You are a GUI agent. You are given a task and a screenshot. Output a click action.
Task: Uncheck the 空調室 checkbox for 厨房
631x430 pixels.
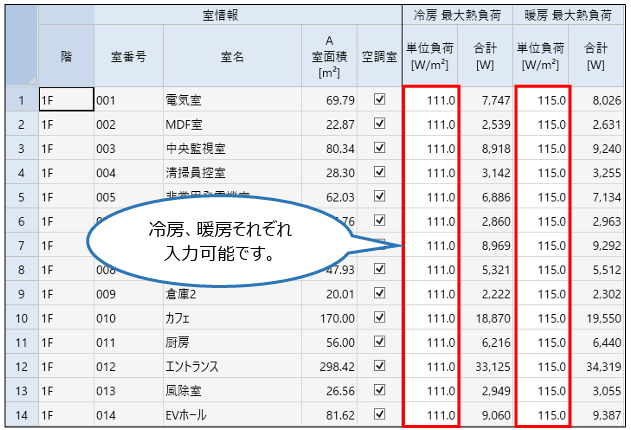point(379,341)
